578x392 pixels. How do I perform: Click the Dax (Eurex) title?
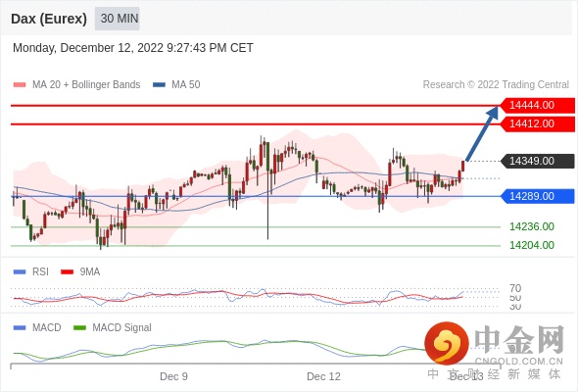(x=49, y=19)
